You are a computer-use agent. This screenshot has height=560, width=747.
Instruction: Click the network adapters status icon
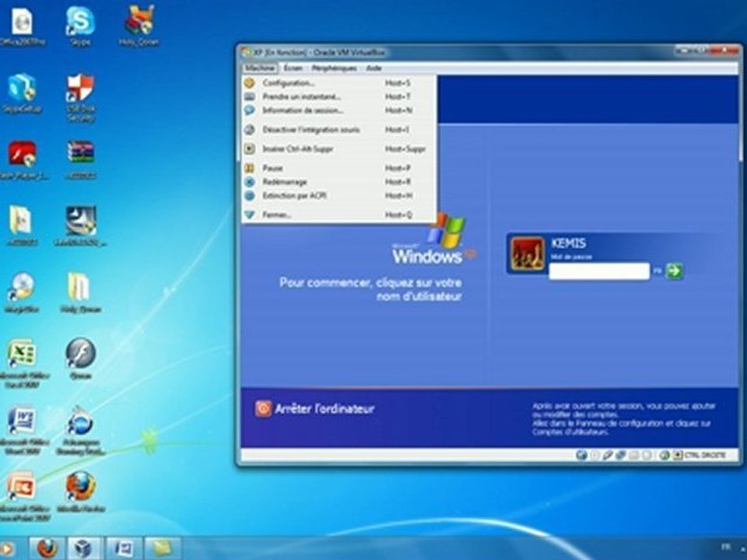point(620,455)
